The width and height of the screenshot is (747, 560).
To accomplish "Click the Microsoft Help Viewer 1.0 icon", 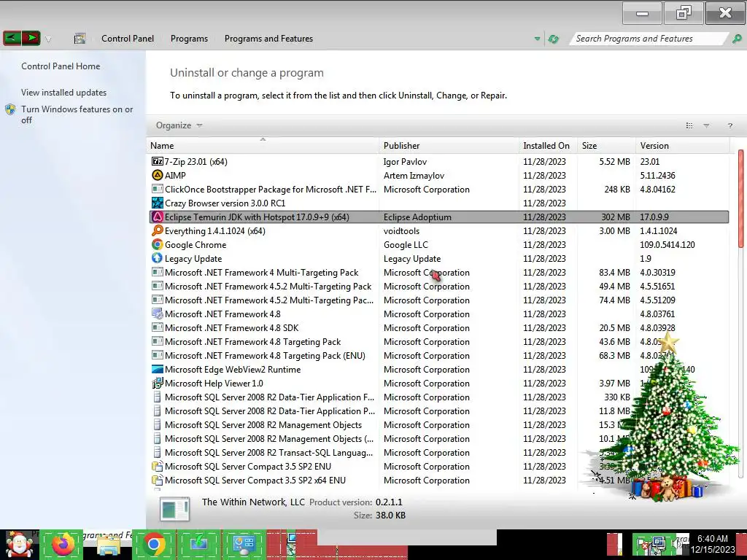I will (x=158, y=383).
